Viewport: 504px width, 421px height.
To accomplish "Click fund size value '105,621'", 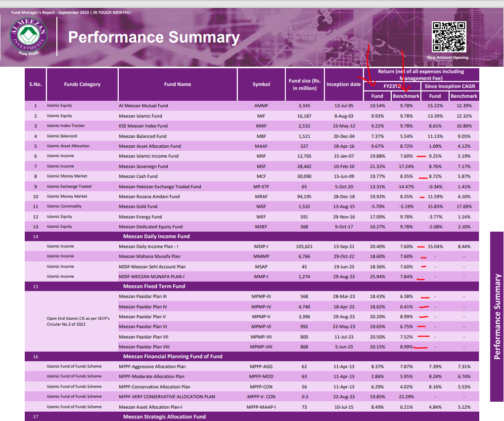I will coord(304,247).
